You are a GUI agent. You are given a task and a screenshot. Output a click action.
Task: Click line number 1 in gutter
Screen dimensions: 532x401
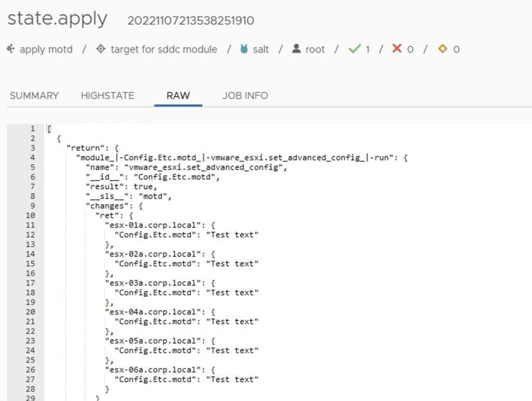[33, 128]
